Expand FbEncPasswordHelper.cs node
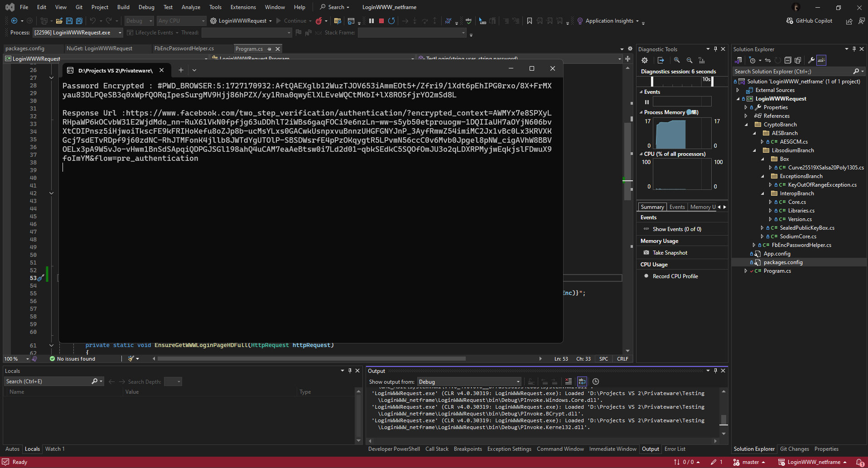868x468 pixels. 754,245
